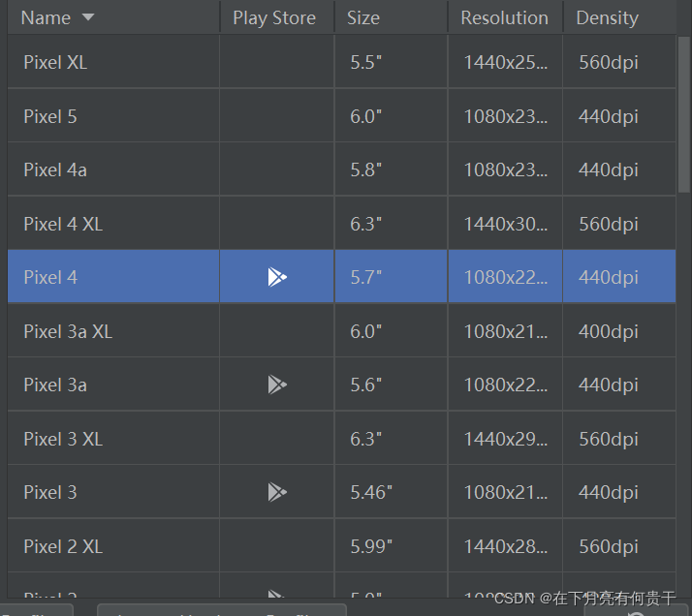The image size is (692, 616).
Task: Click the 5.8" size cell
Action: click(x=391, y=169)
